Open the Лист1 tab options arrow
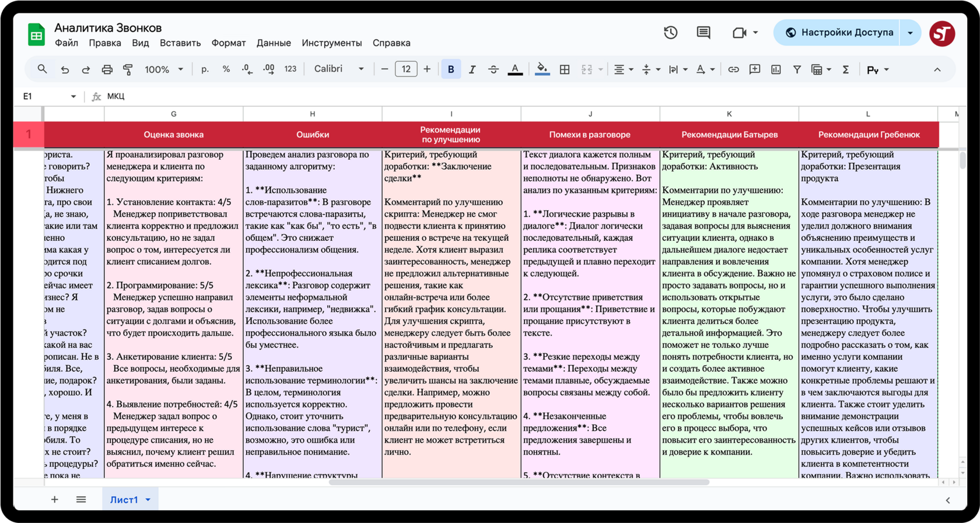 click(148, 500)
